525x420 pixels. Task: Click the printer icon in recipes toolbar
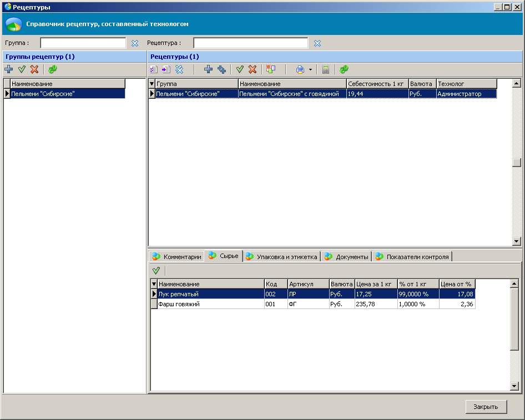click(x=300, y=69)
